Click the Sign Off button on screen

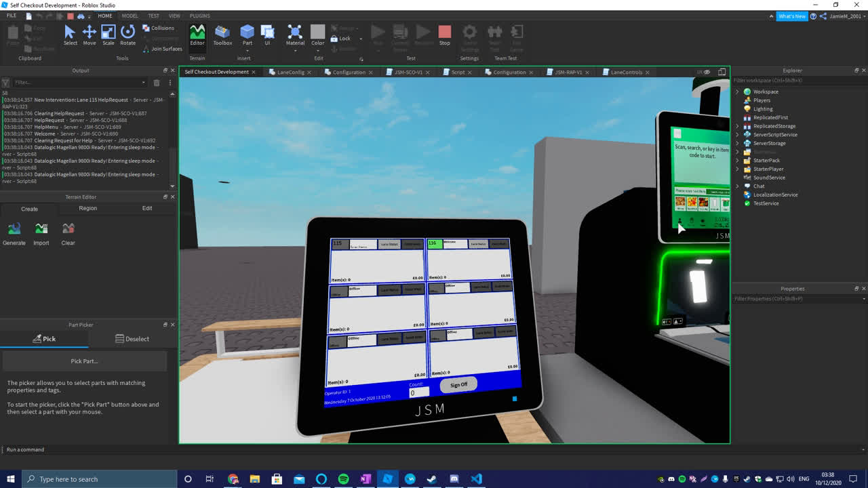458,385
